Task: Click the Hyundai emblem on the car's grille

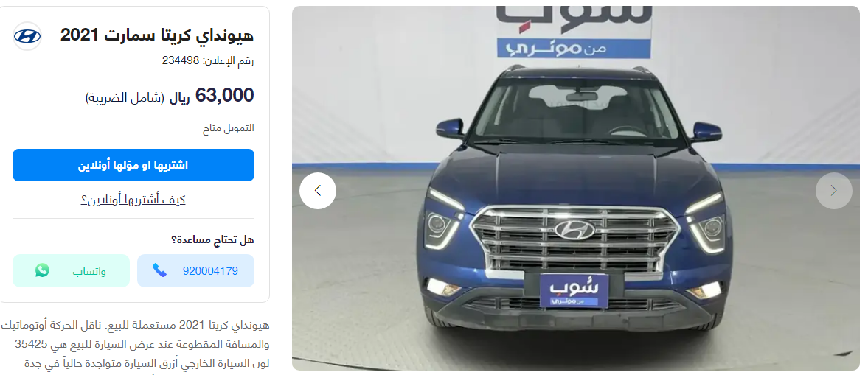Action: pyautogui.click(x=574, y=230)
